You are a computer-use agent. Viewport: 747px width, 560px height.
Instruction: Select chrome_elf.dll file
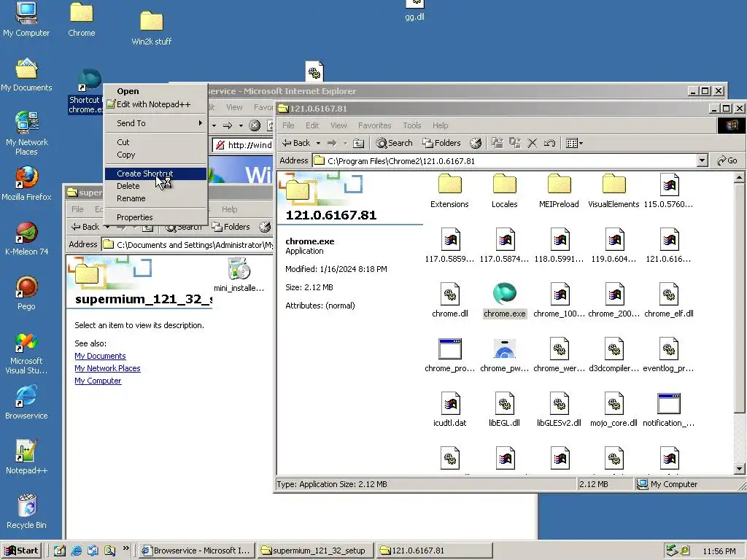pyautogui.click(x=669, y=300)
